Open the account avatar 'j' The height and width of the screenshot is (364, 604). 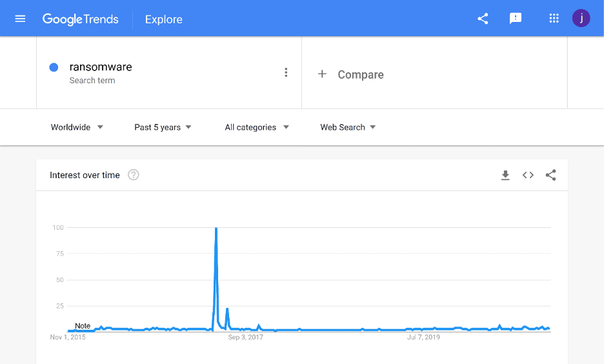pyautogui.click(x=581, y=18)
